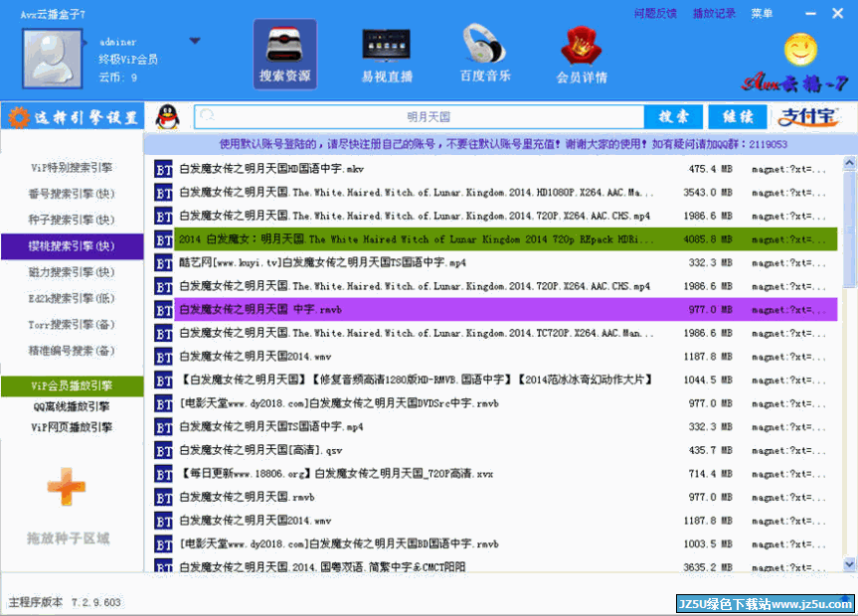Select 磁力搜索引擎(快) engine
This screenshot has width=858, height=616.
pos(72,272)
